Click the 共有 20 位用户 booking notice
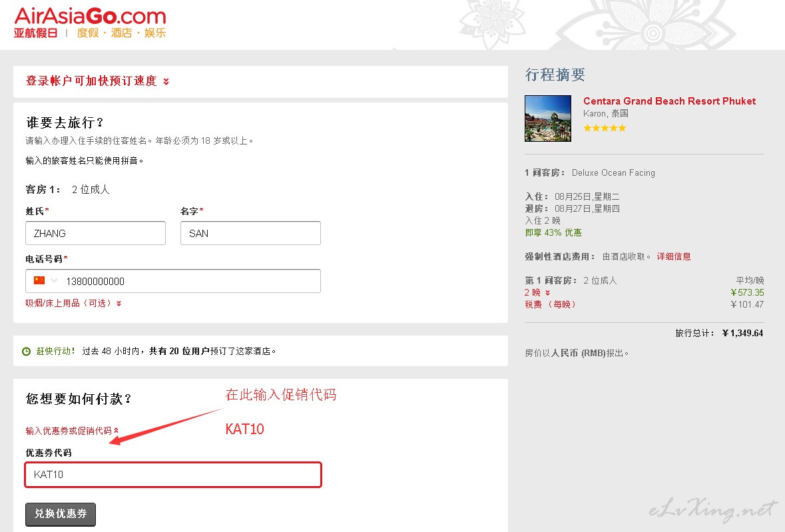The image size is (785, 532). [x=179, y=352]
